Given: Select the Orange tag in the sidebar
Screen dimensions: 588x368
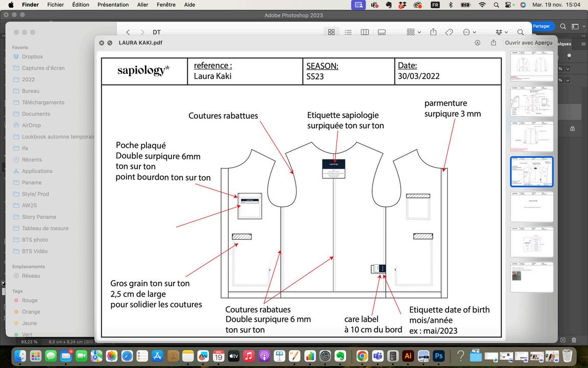Looking at the screenshot, I should point(31,312).
